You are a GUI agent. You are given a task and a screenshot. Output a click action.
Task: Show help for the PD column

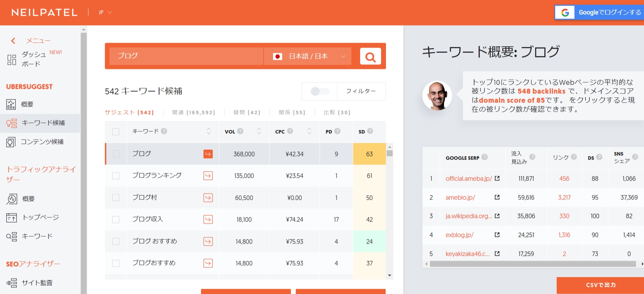click(337, 131)
